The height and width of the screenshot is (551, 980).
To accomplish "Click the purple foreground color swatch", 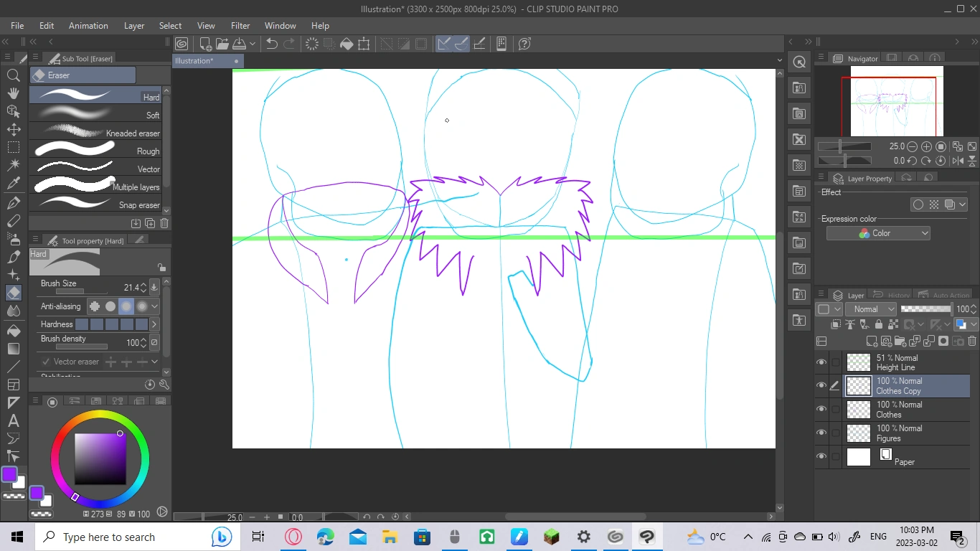I will [10, 475].
